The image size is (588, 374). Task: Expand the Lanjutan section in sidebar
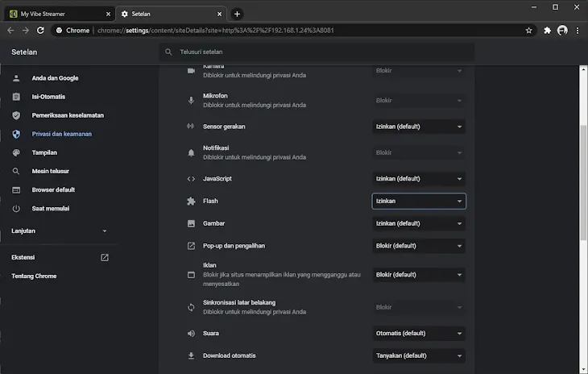tap(59, 231)
